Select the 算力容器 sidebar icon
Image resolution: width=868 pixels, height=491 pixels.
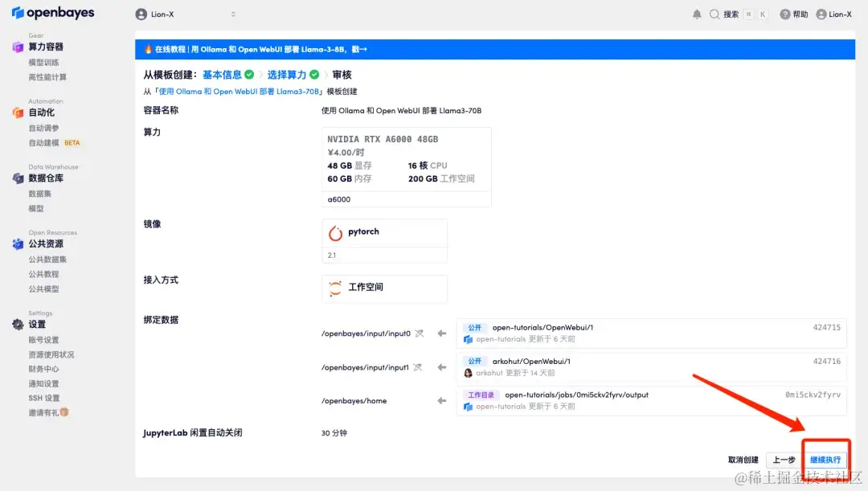pyautogui.click(x=17, y=47)
